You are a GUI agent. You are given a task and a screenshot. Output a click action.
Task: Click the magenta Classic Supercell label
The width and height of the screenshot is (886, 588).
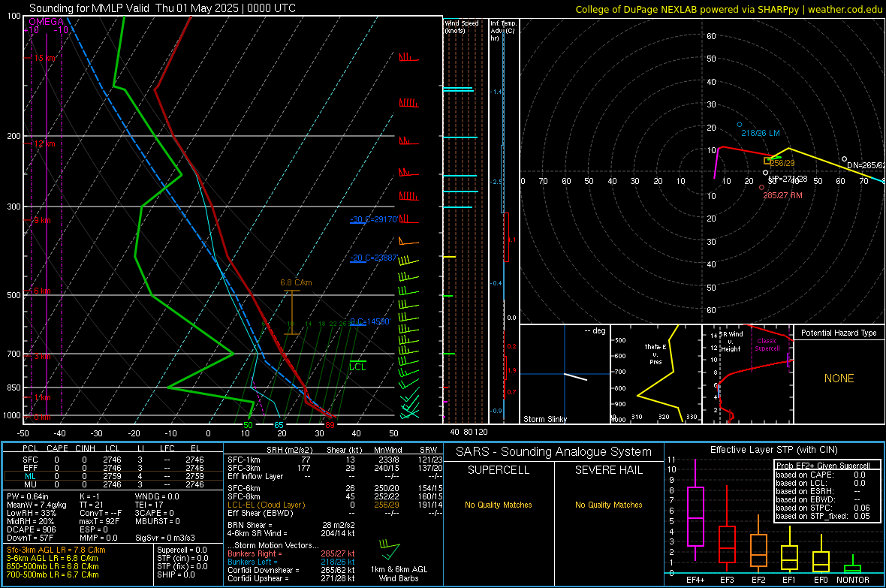[x=767, y=345]
